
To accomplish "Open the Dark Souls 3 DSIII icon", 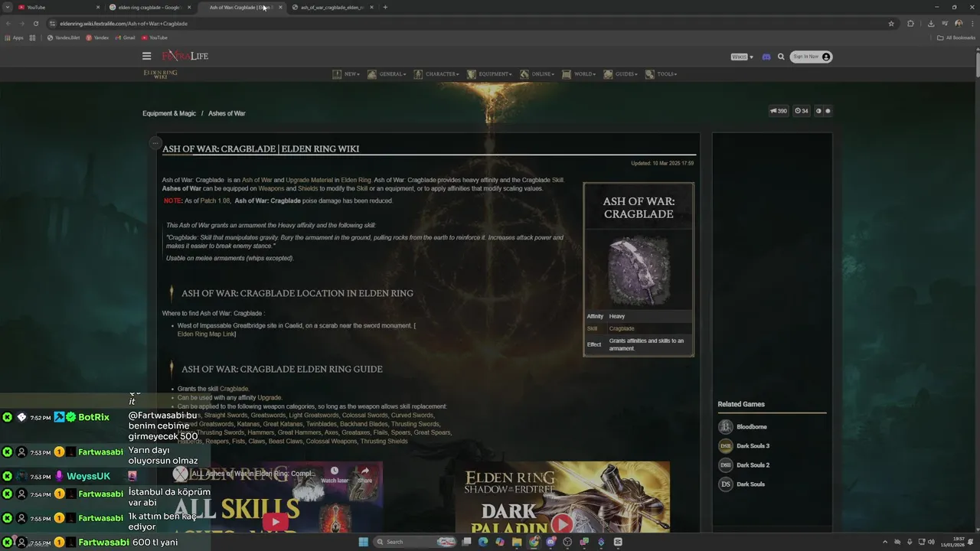I will (x=725, y=446).
